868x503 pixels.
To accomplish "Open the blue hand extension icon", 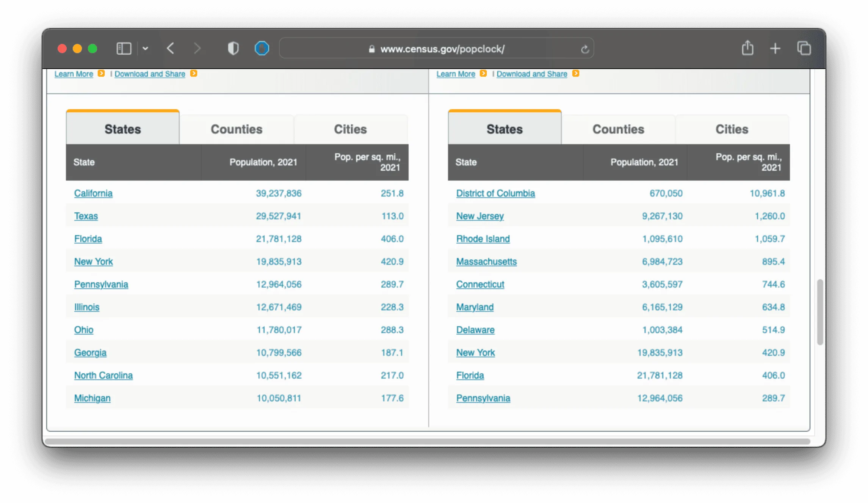I will [x=262, y=49].
